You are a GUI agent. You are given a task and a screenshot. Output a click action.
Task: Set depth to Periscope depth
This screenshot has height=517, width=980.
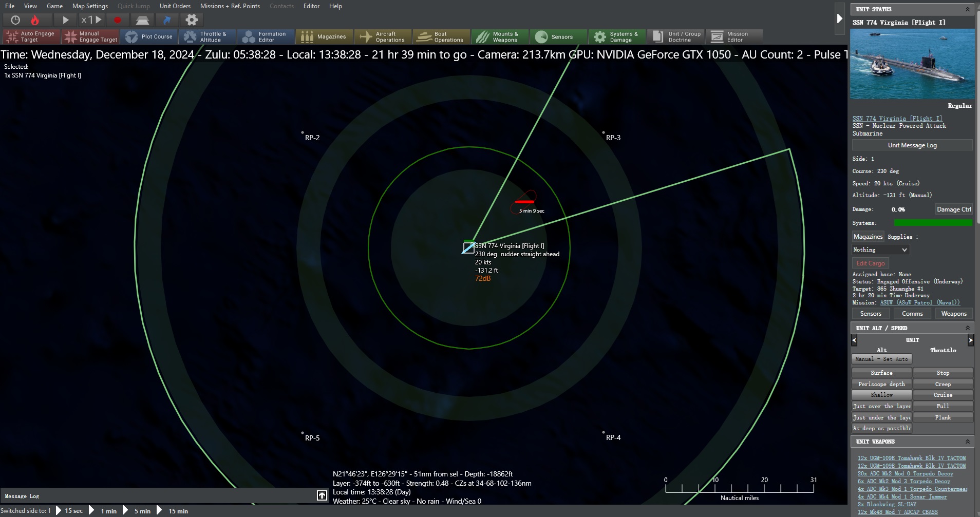click(x=881, y=384)
